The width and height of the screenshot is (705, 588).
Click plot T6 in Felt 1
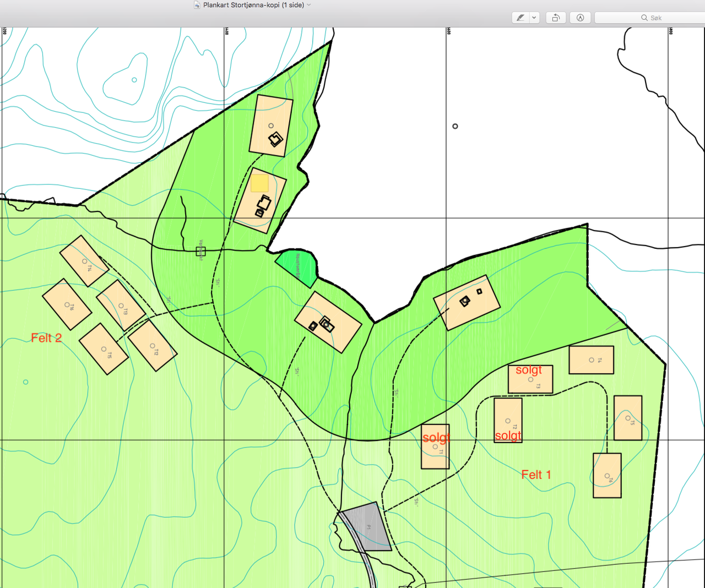607,476
